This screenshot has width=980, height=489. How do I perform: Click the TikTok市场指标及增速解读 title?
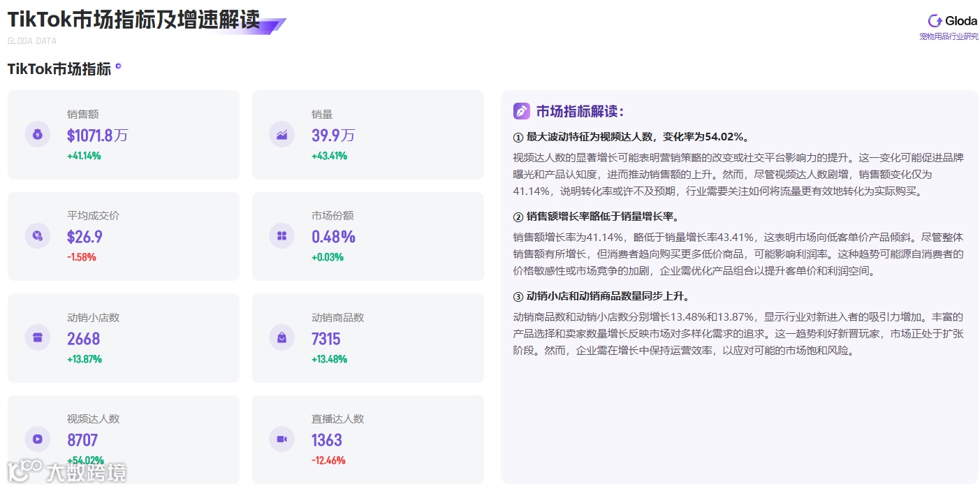(x=133, y=20)
